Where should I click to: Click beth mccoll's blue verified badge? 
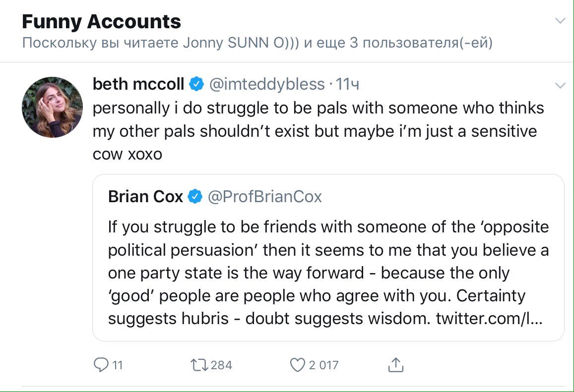(197, 85)
